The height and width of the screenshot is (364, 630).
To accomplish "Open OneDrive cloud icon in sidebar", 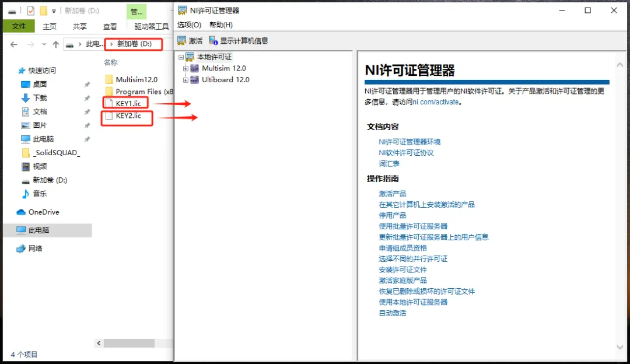I will [x=21, y=212].
